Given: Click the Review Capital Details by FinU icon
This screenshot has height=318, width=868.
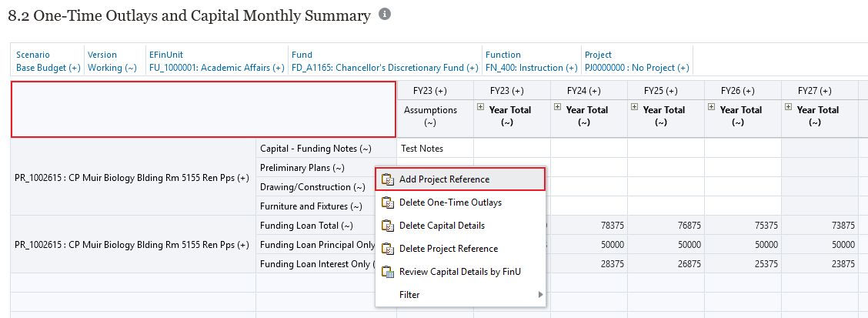Looking at the screenshot, I should point(388,272).
